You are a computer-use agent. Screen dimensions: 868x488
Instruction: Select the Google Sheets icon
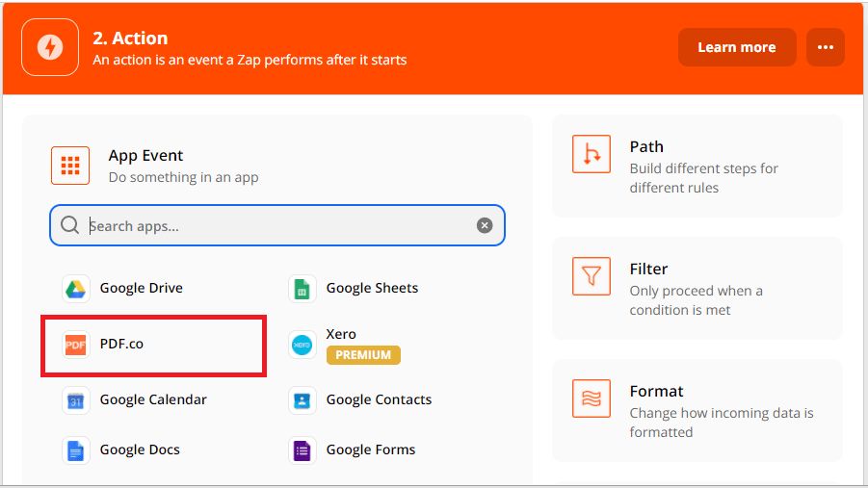[302, 289]
